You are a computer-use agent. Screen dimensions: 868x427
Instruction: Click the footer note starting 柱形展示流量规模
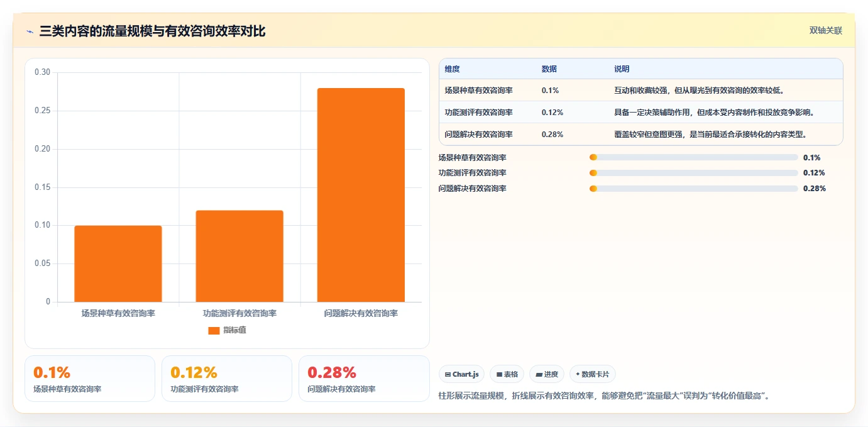(x=604, y=396)
